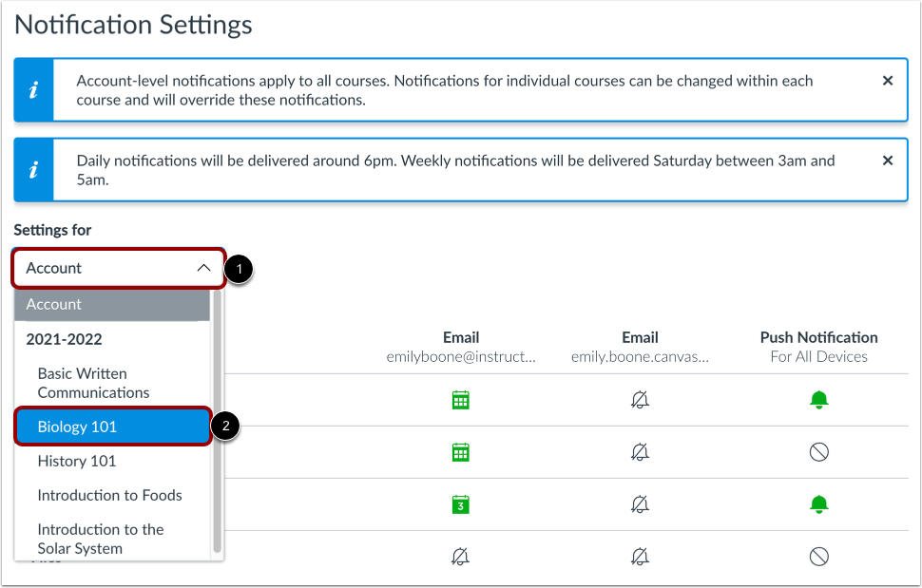The image size is (922, 588).
Task: Click the muted bell icon in the bottom row
Action: click(460, 558)
